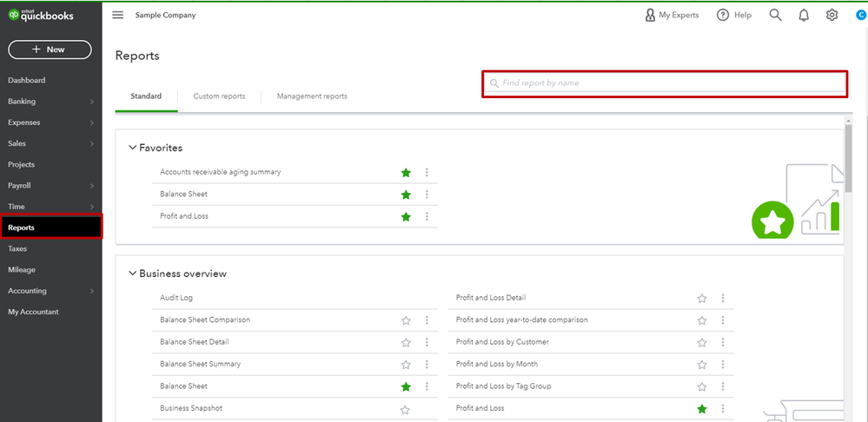Screen dimensions: 868x422
Task: Toggle the hamburger navigation menu icon
Action: [x=118, y=15]
